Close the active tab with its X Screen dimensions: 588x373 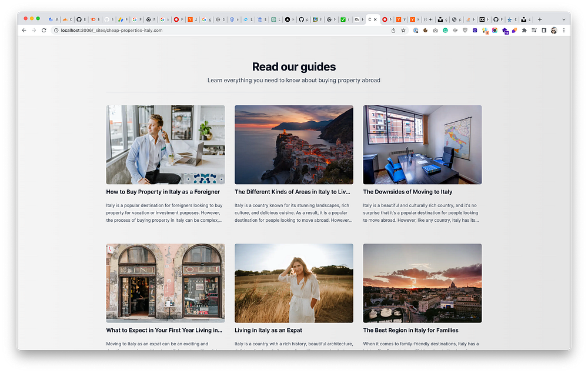click(375, 19)
